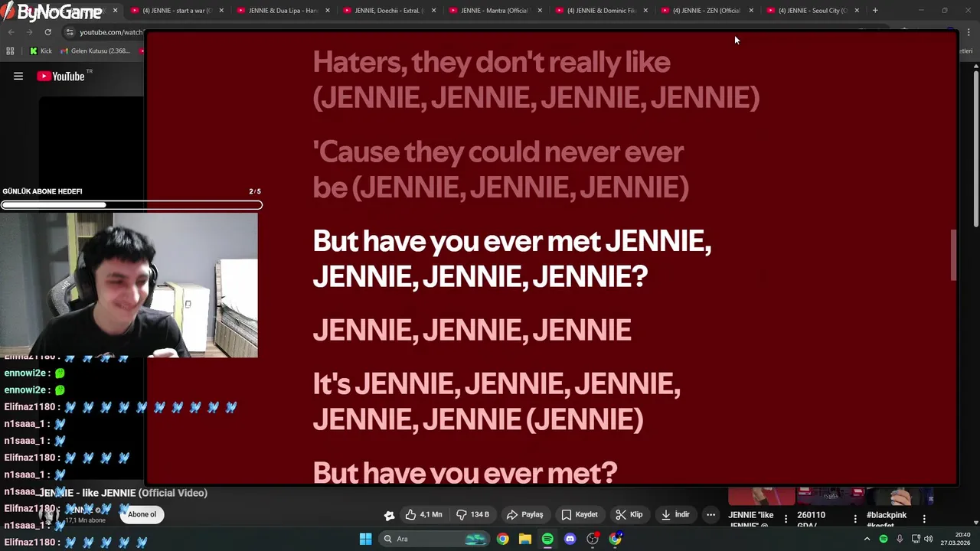The width and height of the screenshot is (980, 551).
Task: Close the JENNIE start a war tab
Action: click(222, 11)
